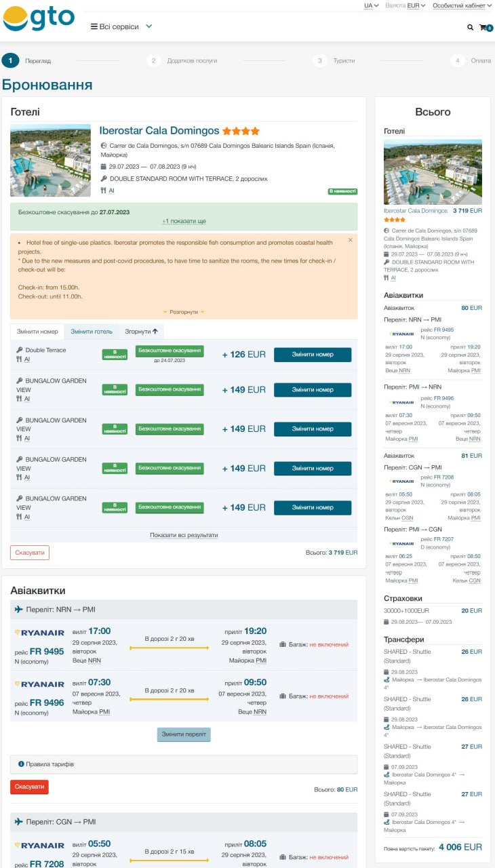Open the UA language dropdown
This screenshot has width=495, height=868.
371,5
